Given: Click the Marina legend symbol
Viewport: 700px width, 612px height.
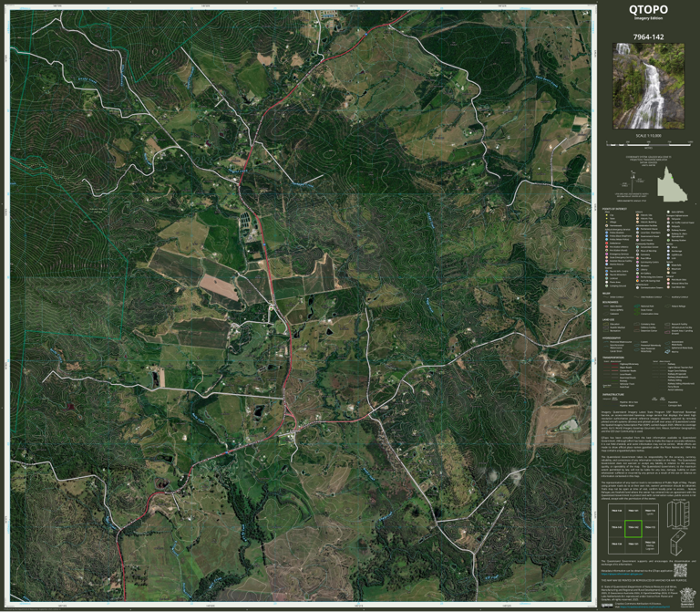Looking at the screenshot, I should click(667, 351).
